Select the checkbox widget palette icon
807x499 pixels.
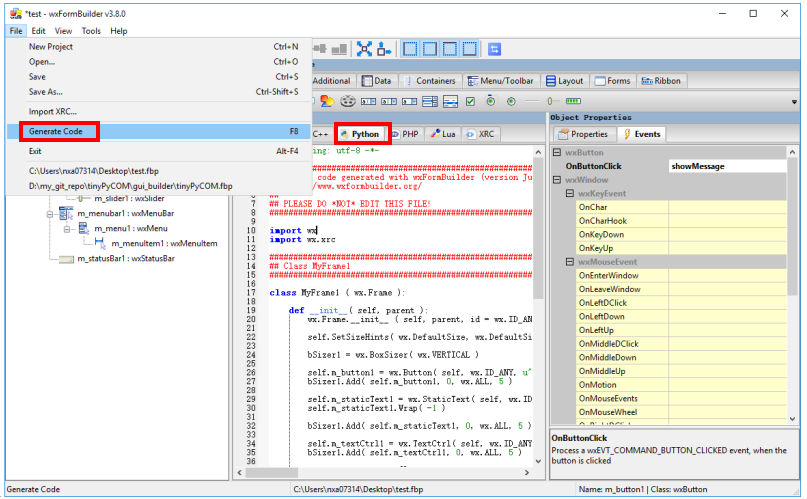[x=470, y=101]
